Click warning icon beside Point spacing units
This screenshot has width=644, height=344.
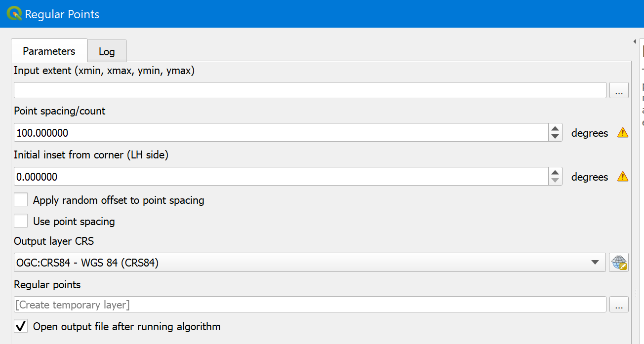click(x=623, y=133)
